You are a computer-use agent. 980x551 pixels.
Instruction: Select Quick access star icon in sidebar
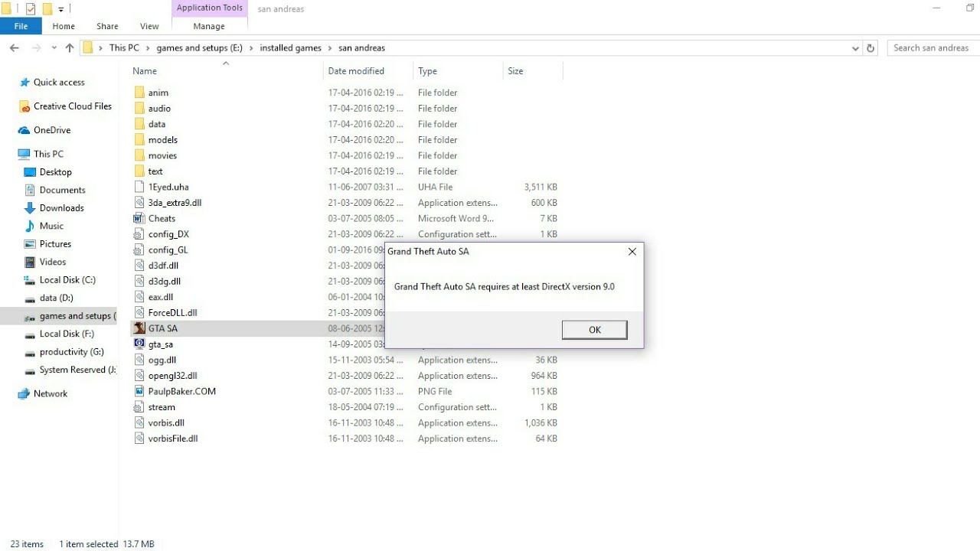(x=24, y=82)
